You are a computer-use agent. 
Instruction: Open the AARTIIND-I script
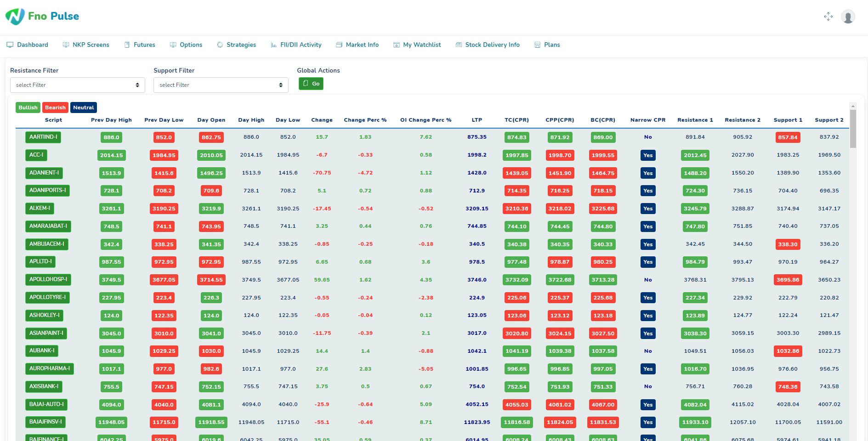point(43,137)
